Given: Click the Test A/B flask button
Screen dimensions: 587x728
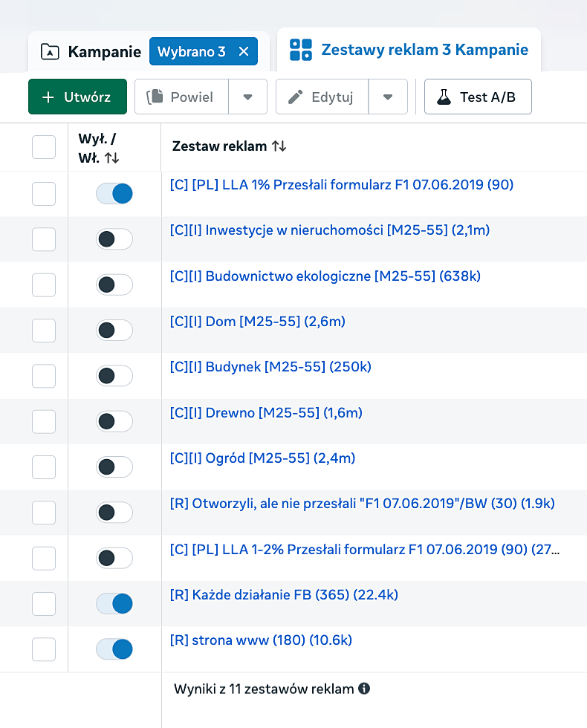Looking at the screenshot, I should pyautogui.click(x=478, y=97).
